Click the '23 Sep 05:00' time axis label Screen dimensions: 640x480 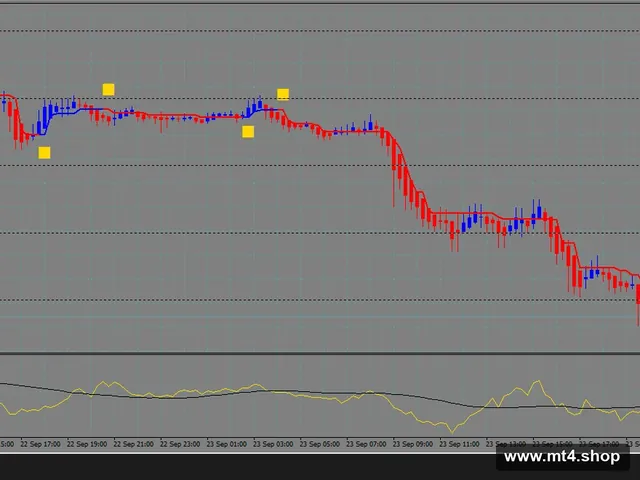320,444
